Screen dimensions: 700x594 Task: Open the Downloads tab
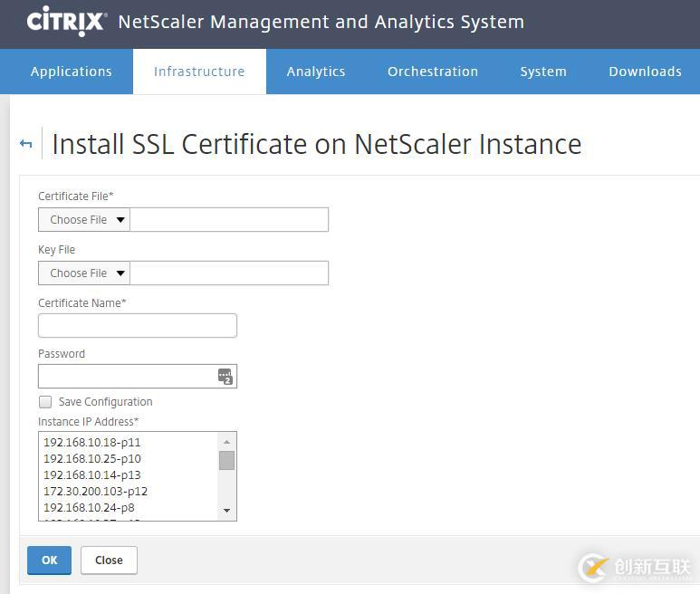(645, 72)
